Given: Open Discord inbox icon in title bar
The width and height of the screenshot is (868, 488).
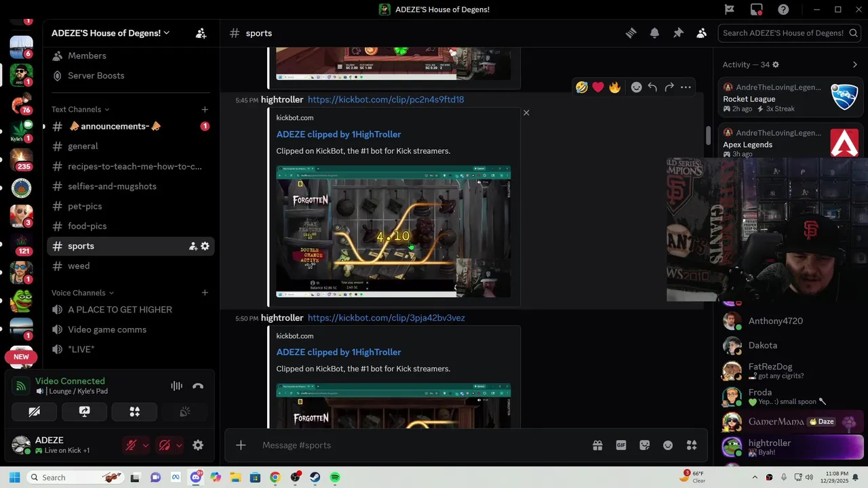Looking at the screenshot, I should point(756,9).
